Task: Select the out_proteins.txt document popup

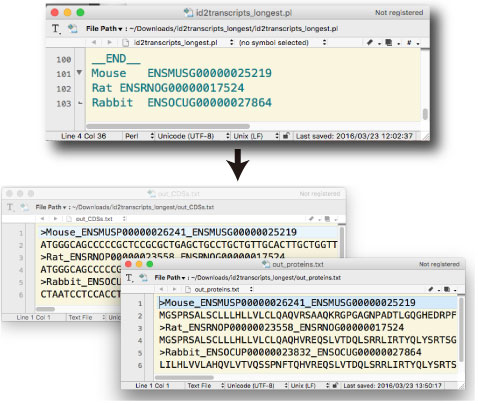Action: (219, 289)
